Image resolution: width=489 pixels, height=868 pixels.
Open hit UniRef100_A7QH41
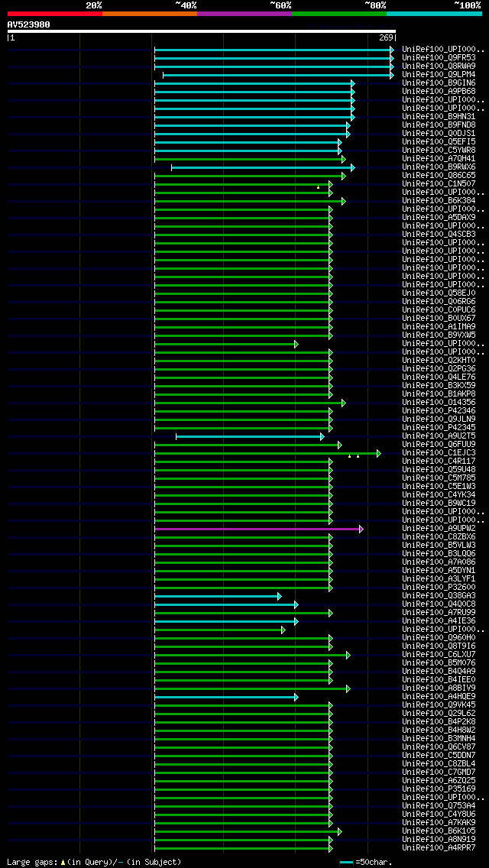tap(439, 159)
